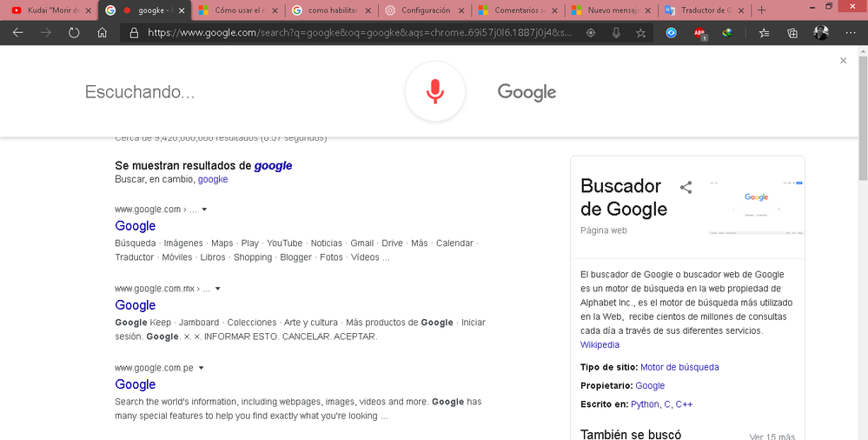Image resolution: width=868 pixels, height=440 pixels.
Task: Click the También se buscó heading
Action: pyautogui.click(x=631, y=435)
